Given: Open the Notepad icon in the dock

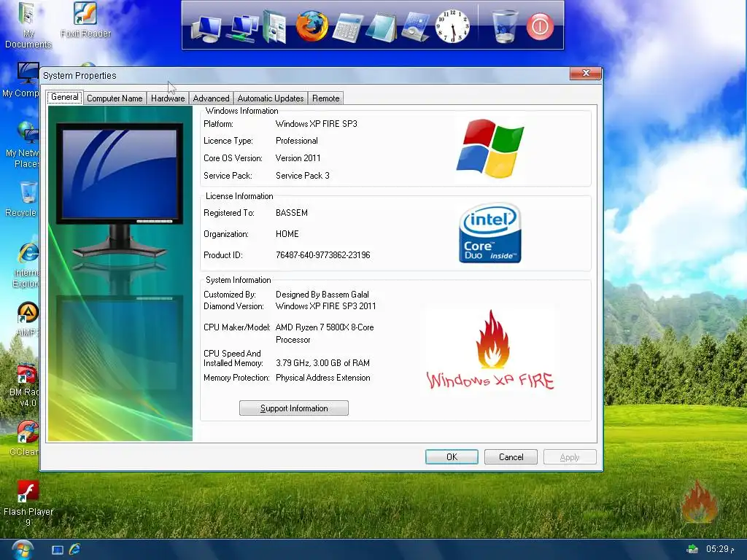Looking at the screenshot, I should (382, 28).
